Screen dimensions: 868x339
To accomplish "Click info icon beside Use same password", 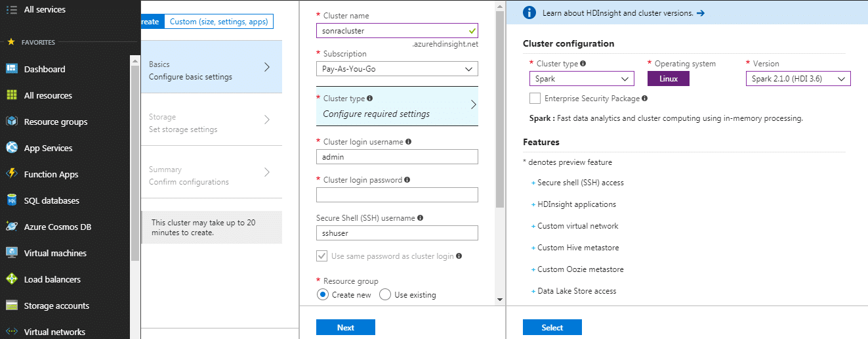I will tap(459, 256).
